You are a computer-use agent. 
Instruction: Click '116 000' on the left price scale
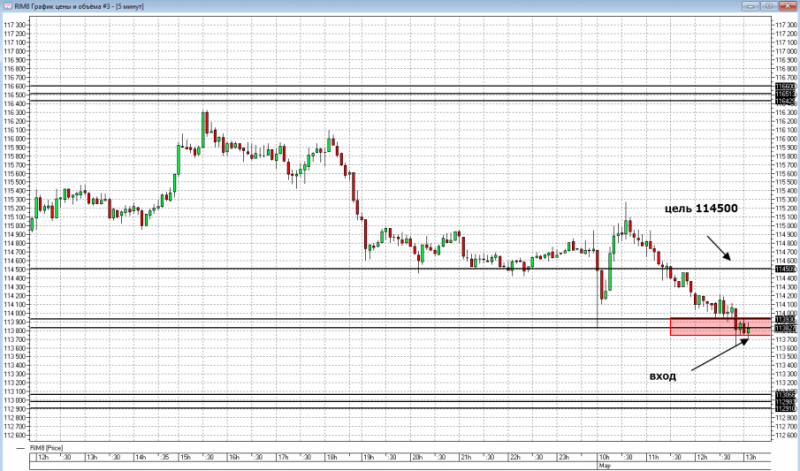coord(14,138)
